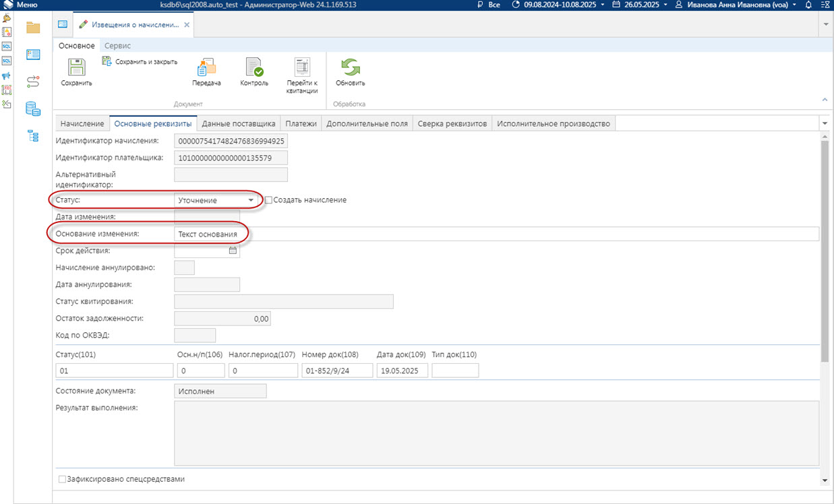
Task: Go to the Платежи tab
Action: click(x=301, y=124)
